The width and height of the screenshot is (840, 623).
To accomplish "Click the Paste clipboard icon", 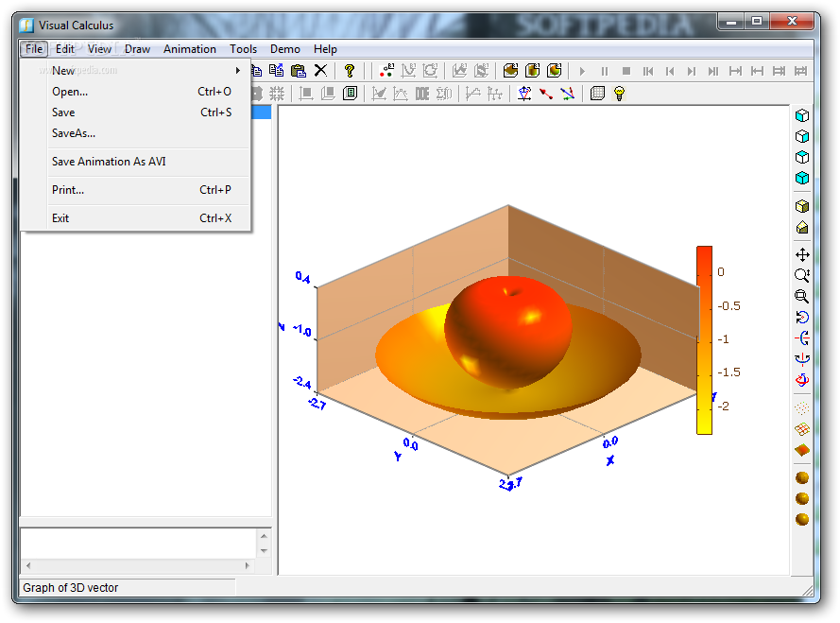I will [x=299, y=71].
